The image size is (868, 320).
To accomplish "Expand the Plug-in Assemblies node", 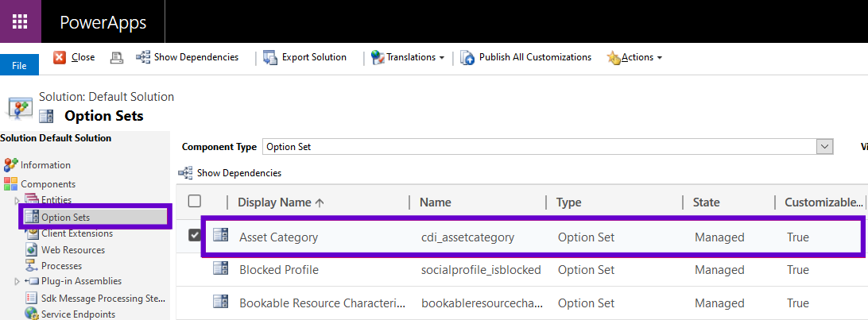I will 17,281.
